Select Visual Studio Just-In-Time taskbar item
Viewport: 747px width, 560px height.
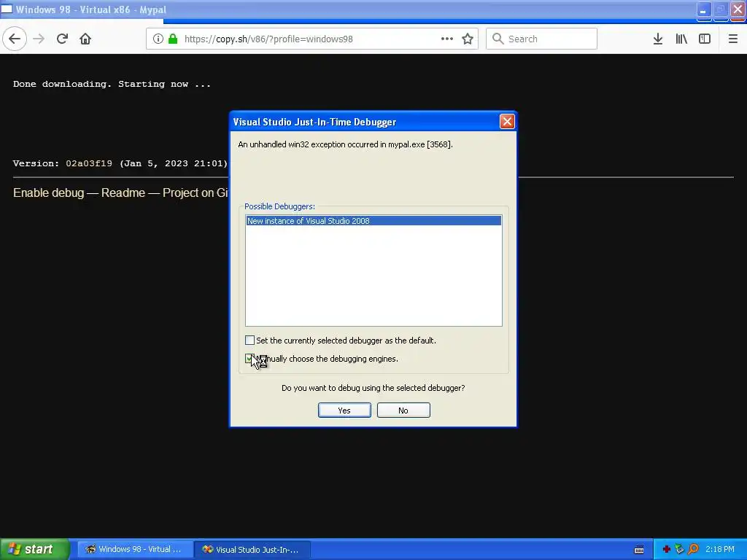pos(252,549)
